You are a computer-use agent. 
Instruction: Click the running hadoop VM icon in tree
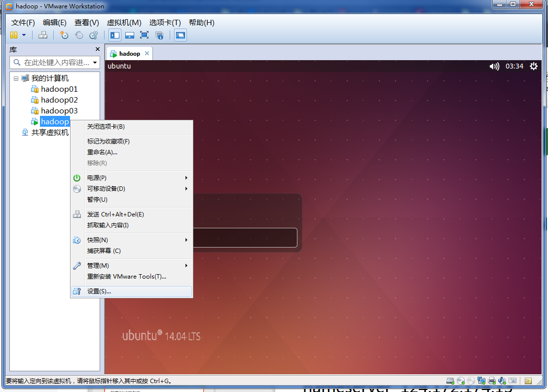[35, 122]
